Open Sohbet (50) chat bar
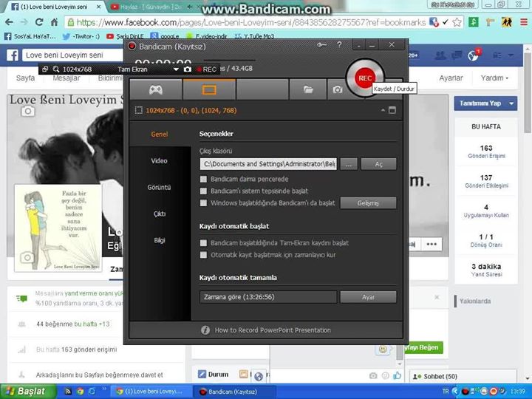Image resolution: width=532 pixels, height=399 pixels. (x=462, y=377)
